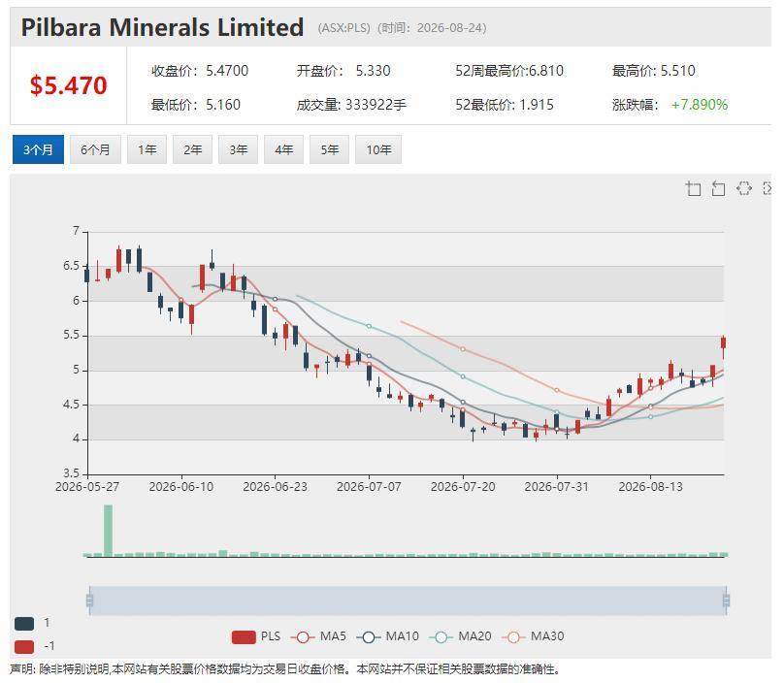The height and width of the screenshot is (683, 784).
Task: Open the 2年 time range
Action: click(x=192, y=149)
